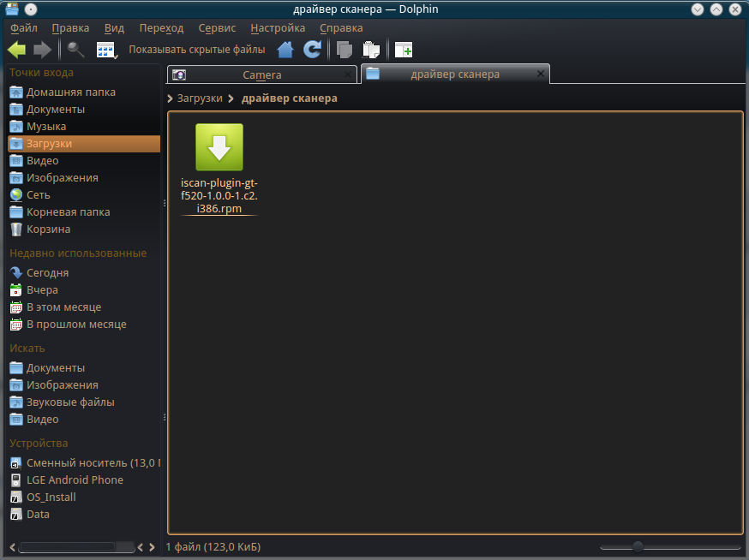This screenshot has width=749, height=560.
Task: Click the copy toolbar icon
Action: (x=345, y=50)
